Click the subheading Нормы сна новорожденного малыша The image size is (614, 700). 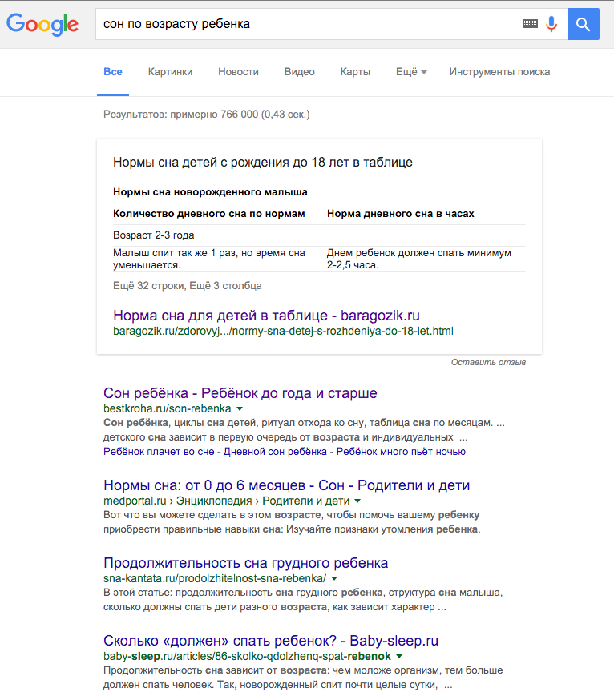pyautogui.click(x=210, y=192)
